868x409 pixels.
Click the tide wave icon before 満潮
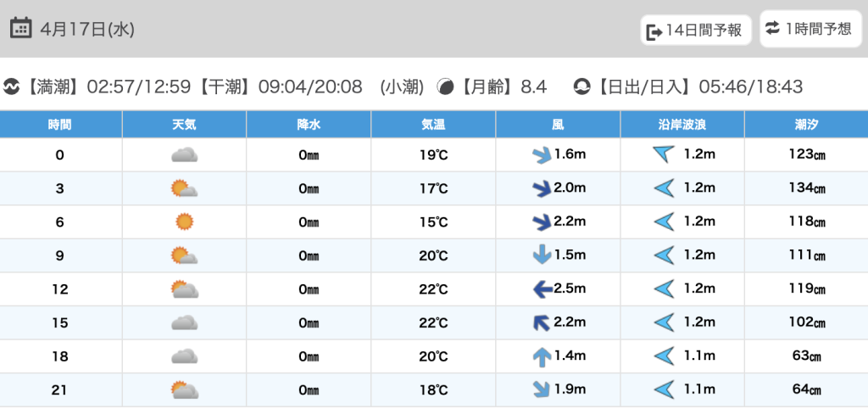12,87
